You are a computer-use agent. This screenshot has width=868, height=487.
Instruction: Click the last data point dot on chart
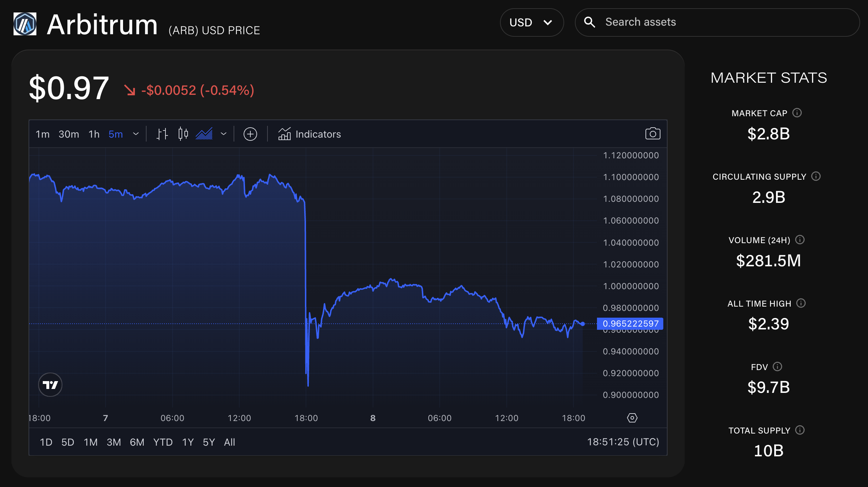(583, 324)
